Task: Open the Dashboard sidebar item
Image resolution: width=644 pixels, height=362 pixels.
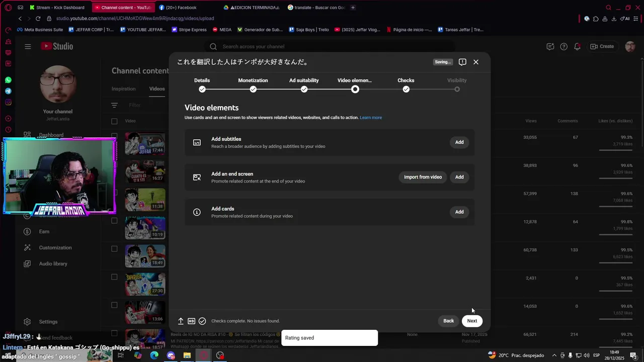Action: pyautogui.click(x=51, y=135)
